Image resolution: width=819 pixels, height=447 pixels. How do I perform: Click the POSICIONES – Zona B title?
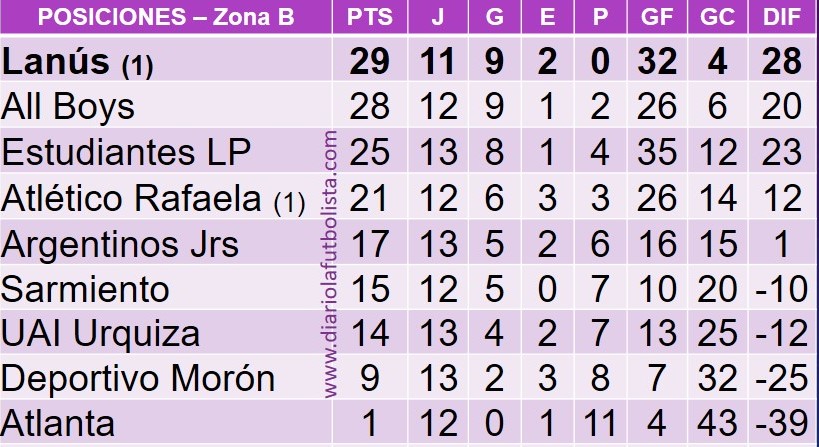(x=166, y=17)
